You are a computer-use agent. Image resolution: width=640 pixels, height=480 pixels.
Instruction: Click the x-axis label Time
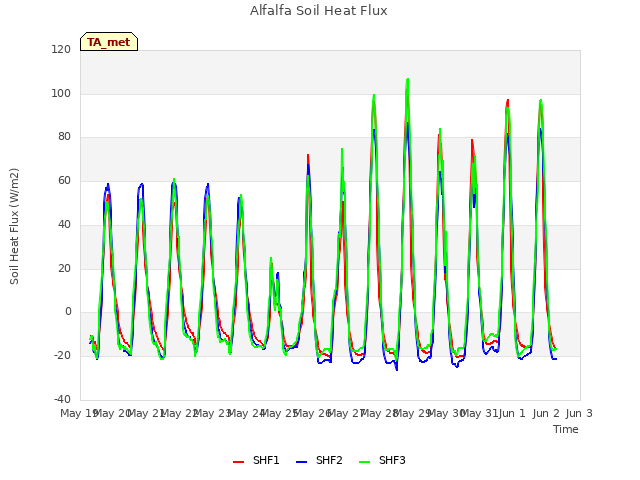pos(566,429)
